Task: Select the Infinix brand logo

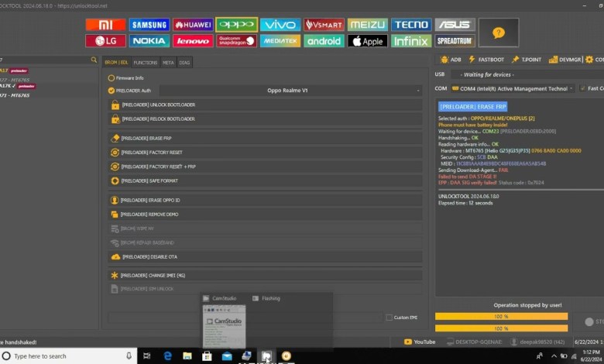Action: click(x=411, y=41)
